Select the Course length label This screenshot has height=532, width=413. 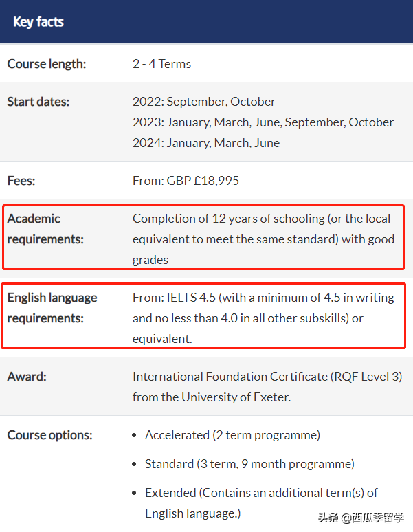pos(47,64)
